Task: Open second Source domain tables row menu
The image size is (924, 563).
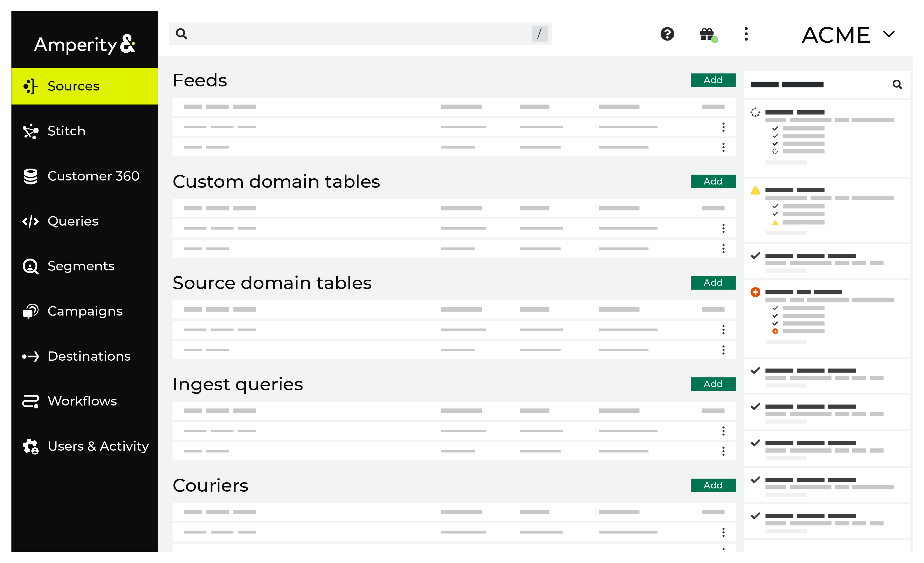Action: point(723,350)
